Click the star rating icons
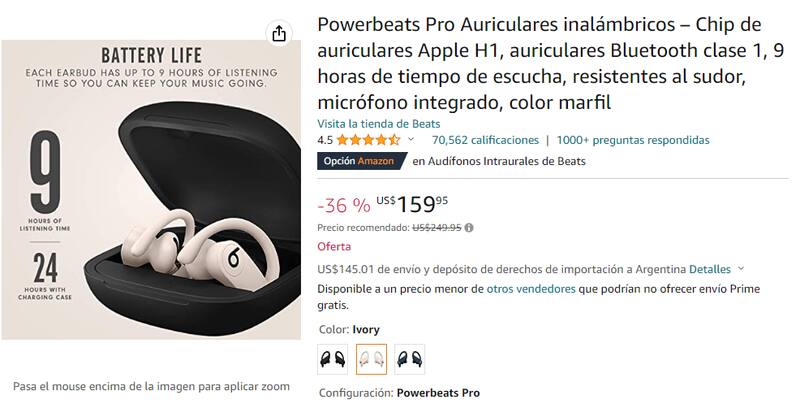This screenshot has width=800, height=404. (368, 140)
